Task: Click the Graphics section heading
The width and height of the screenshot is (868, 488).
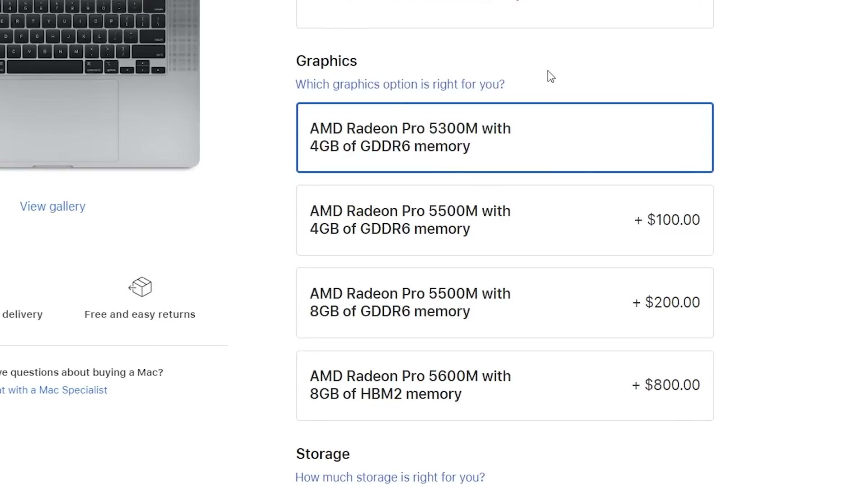Action: click(x=326, y=61)
